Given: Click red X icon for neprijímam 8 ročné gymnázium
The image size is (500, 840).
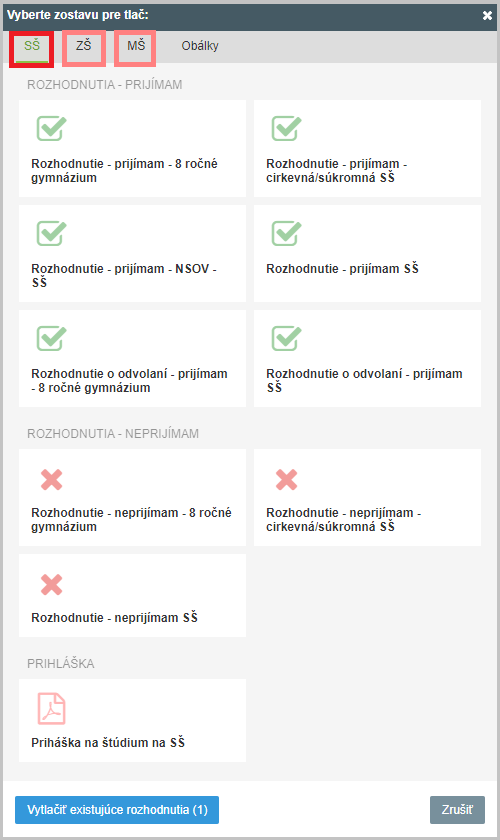Looking at the screenshot, I should click(x=51, y=479).
